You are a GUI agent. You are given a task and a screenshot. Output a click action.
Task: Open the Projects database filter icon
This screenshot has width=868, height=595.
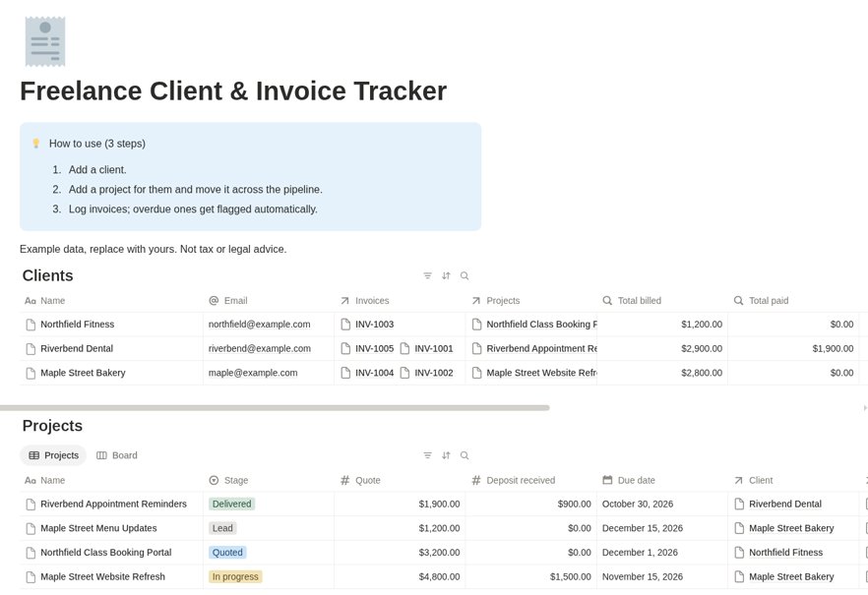tap(427, 455)
